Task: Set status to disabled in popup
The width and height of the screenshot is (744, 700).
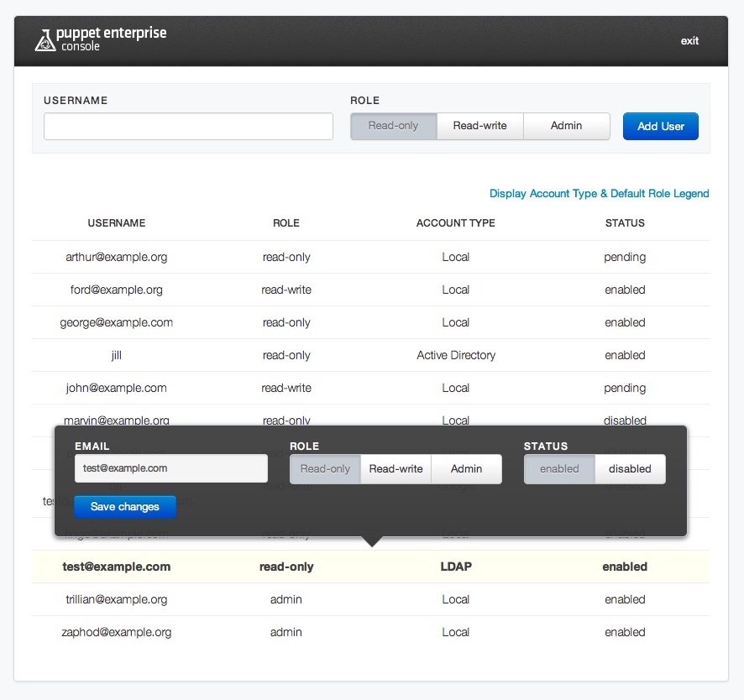Action: [630, 469]
